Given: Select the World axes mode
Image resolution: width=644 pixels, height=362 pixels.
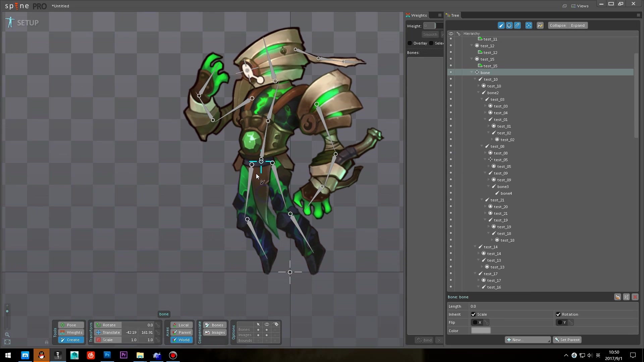Looking at the screenshot, I should pyautogui.click(x=181, y=340).
